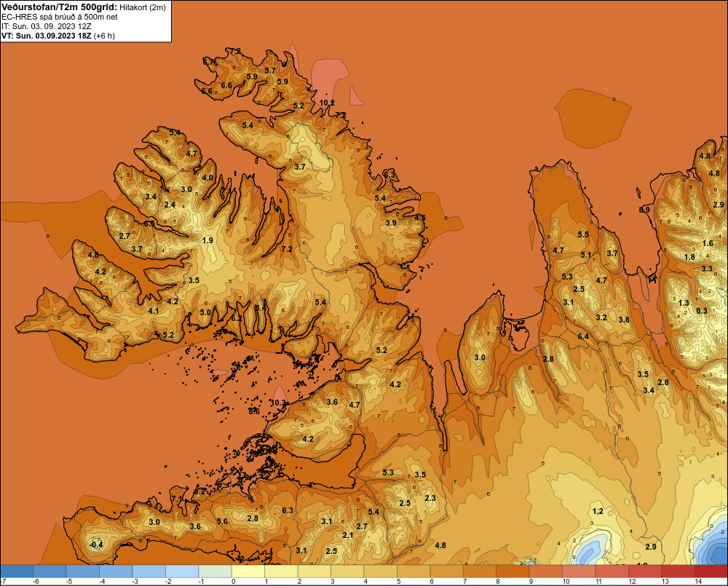Select the 1.3 temperature value
728x586 pixels.
[x=684, y=303]
